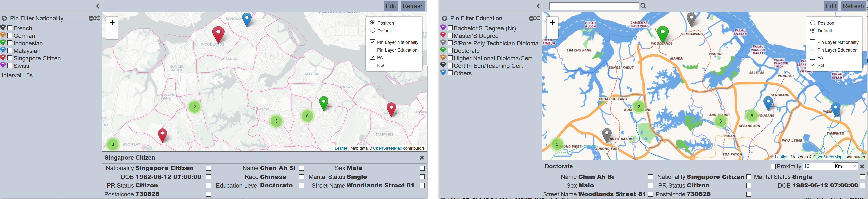Screen dimensions: 868x199
Task: Click the up-arrow icon beside Pin Filter Nationality
Action: click(4, 18)
